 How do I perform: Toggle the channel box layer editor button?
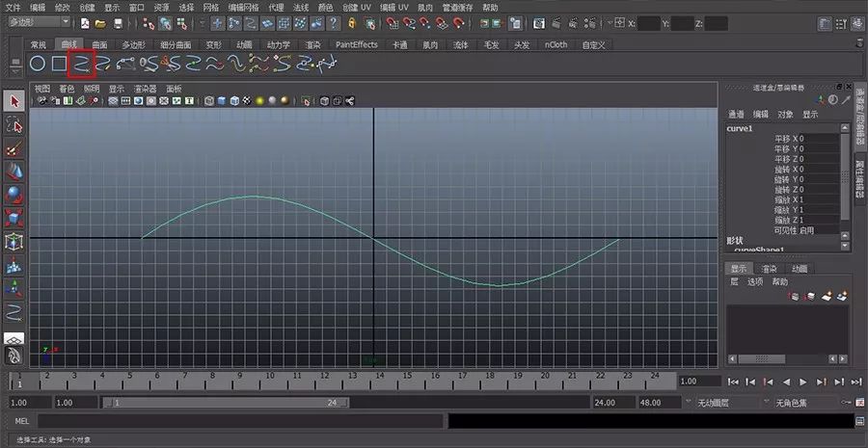pyautogui.click(x=858, y=24)
